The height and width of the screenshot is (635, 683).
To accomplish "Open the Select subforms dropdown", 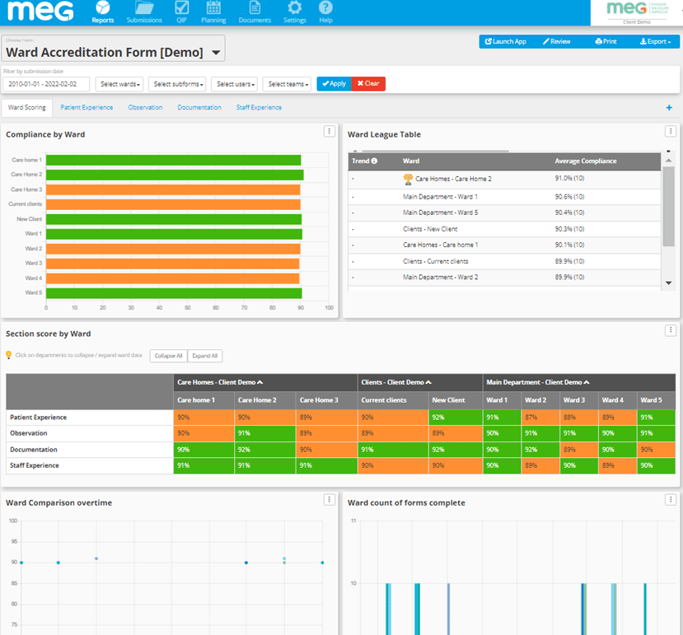I will (178, 84).
